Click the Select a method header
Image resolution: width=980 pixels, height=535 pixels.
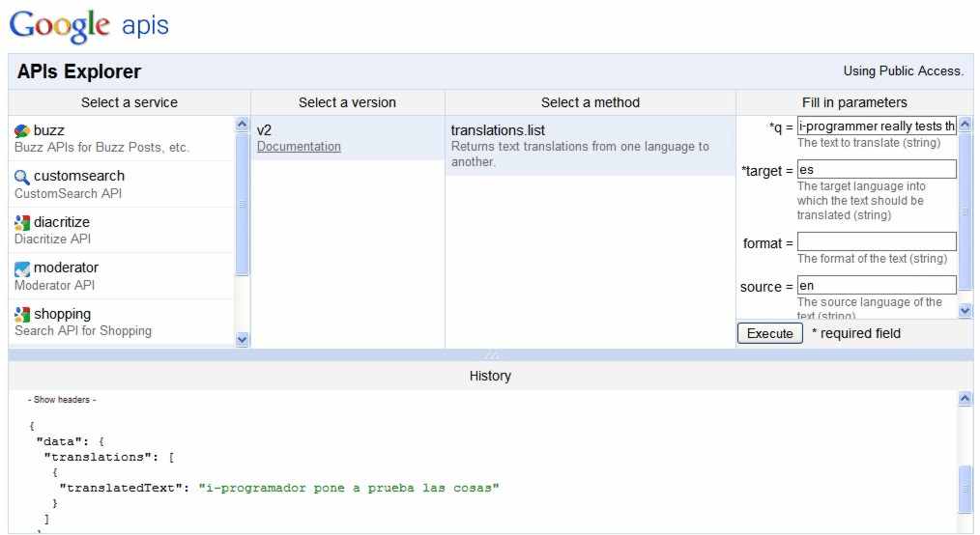[591, 102]
